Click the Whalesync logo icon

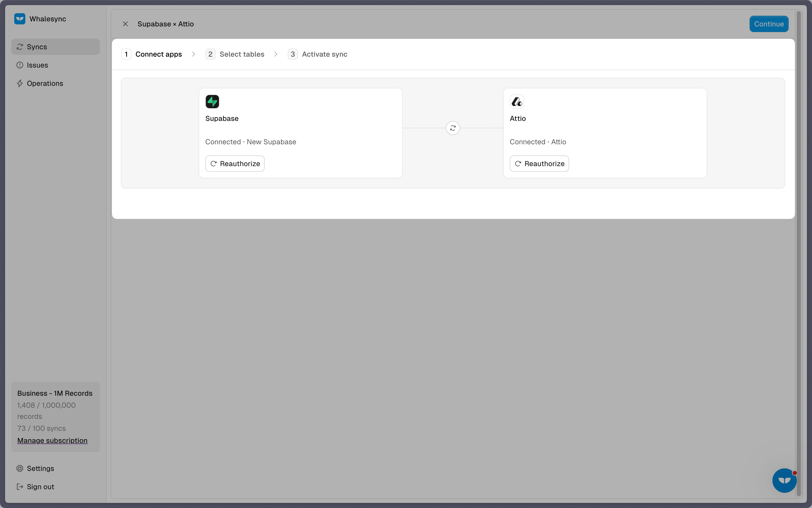pos(20,19)
